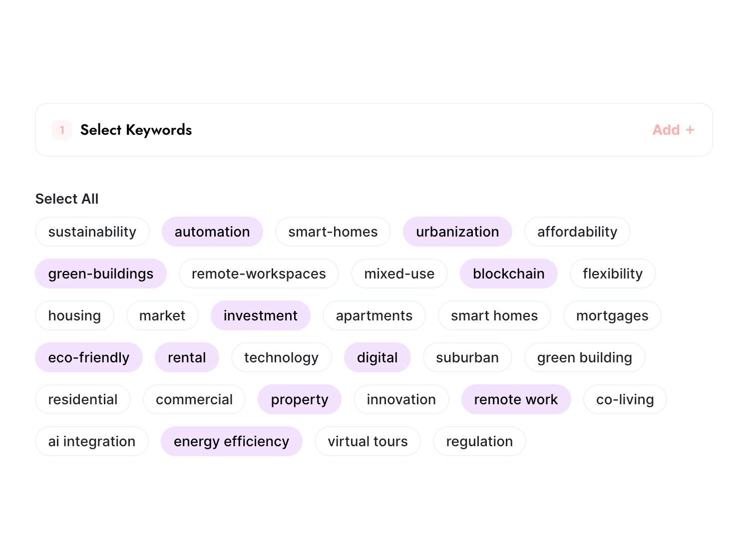Unselect the eco-friendly keyword
The image size is (747, 560).
pos(88,357)
